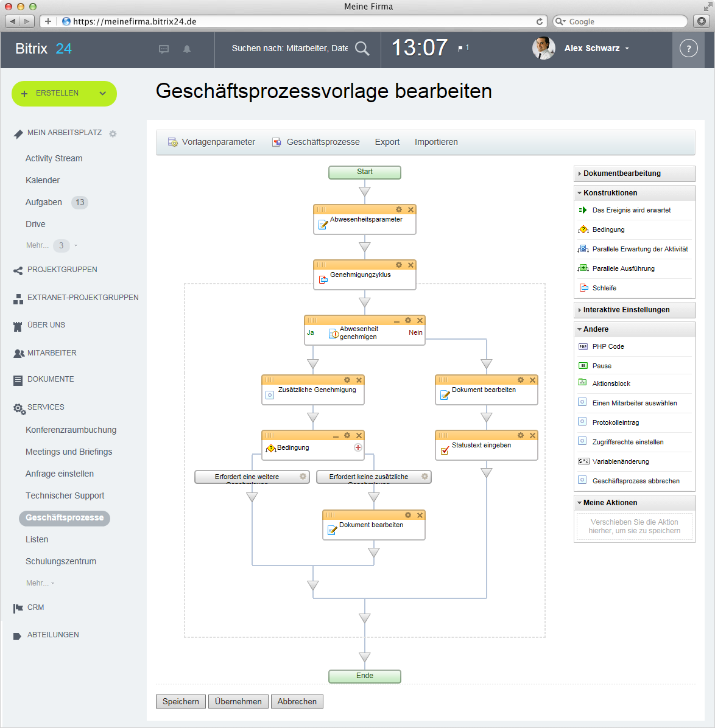
Task: Delete the Statustext eingeben block
Action: coord(532,435)
